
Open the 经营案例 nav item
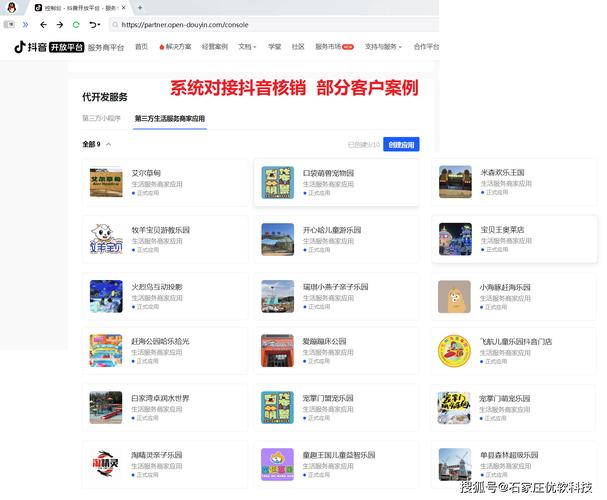[215, 47]
